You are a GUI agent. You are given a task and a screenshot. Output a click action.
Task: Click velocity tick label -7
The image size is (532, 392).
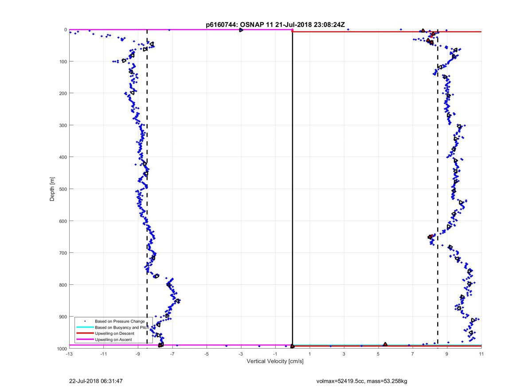(172, 354)
